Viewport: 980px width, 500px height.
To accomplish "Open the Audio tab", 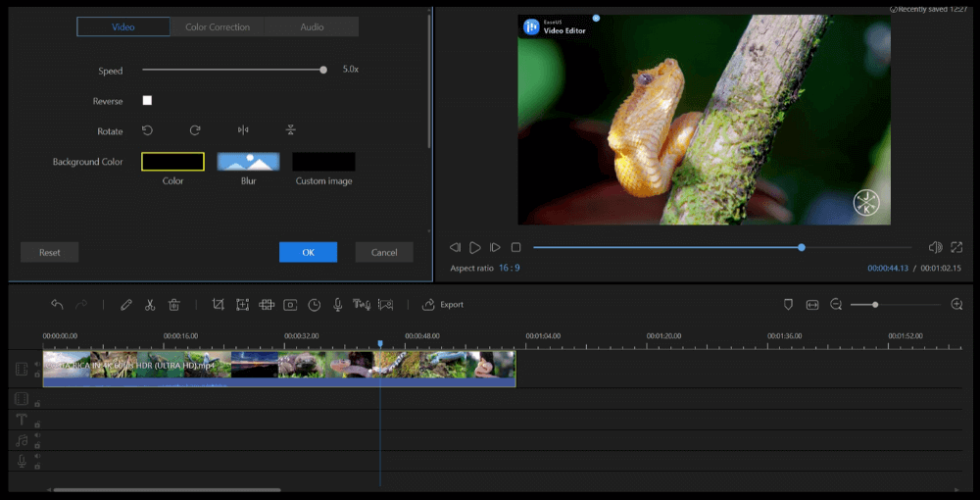I will [312, 27].
